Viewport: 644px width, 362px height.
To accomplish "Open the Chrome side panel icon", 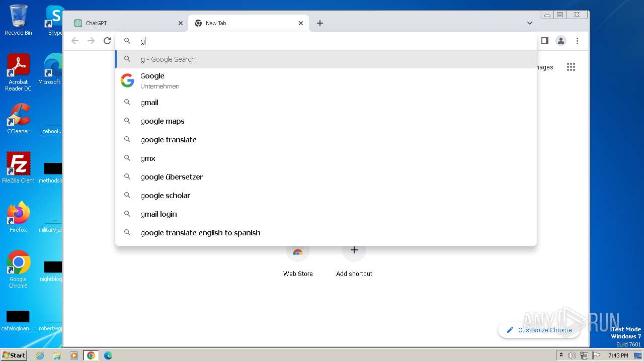I will click(x=544, y=41).
